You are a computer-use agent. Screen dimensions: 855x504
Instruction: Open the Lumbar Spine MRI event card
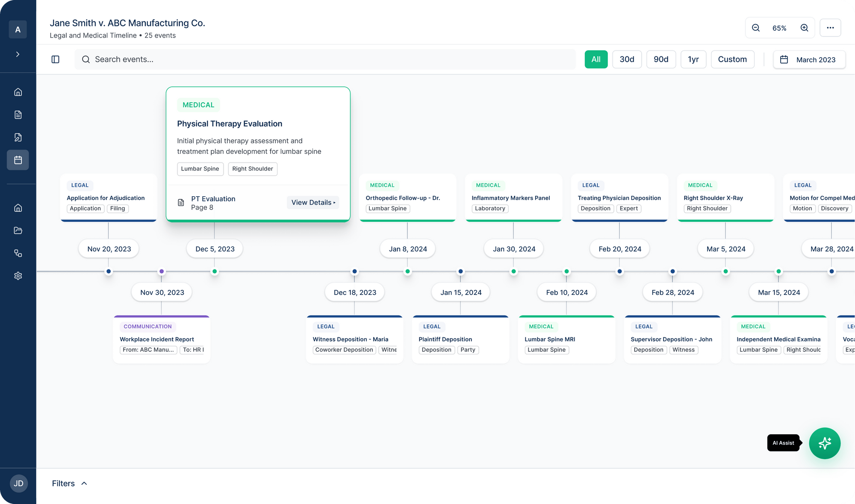(566, 339)
